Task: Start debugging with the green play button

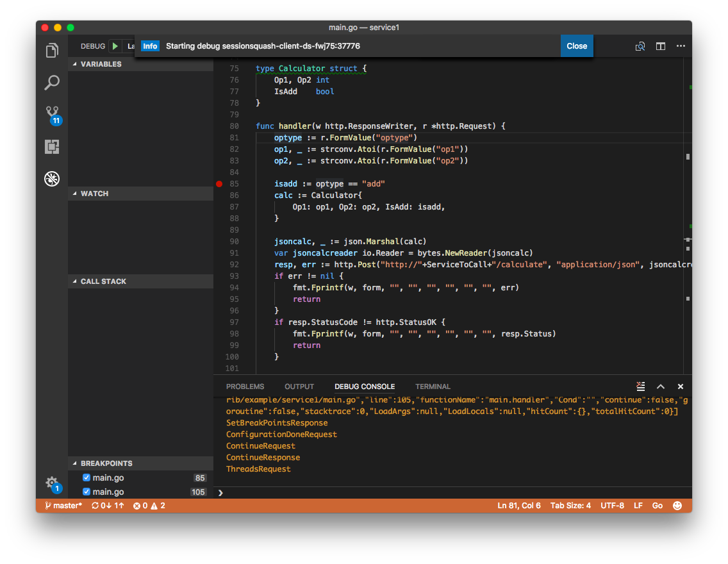Action: pyautogui.click(x=115, y=46)
